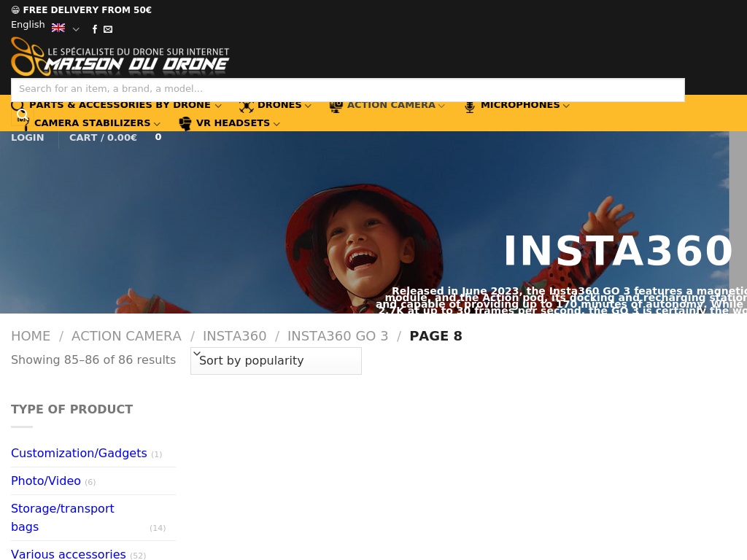Click the smiley icon beside free delivery

15,10
